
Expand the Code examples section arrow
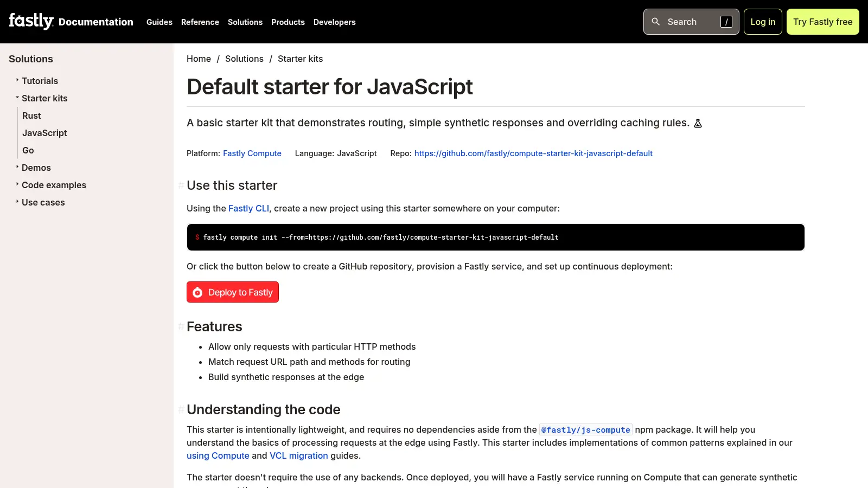click(17, 184)
